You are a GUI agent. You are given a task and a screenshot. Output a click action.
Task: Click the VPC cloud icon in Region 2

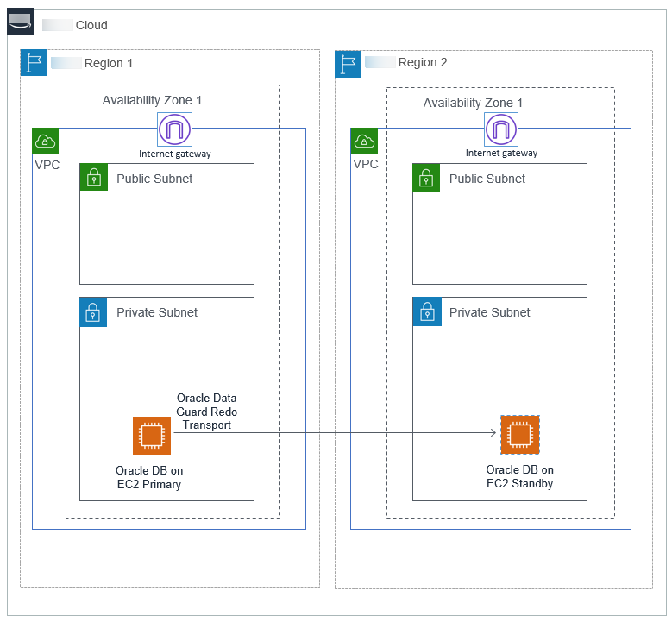tap(364, 141)
